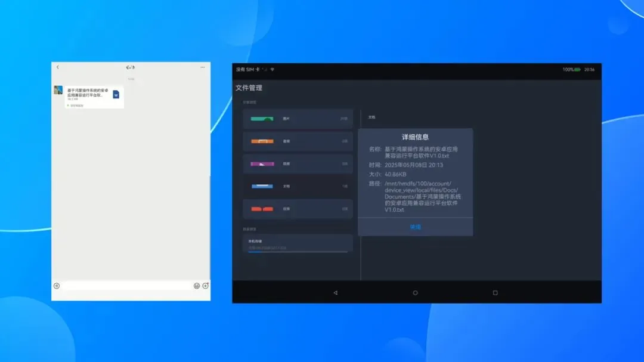
Task: Focus the chat message input field
Action: [126, 286]
